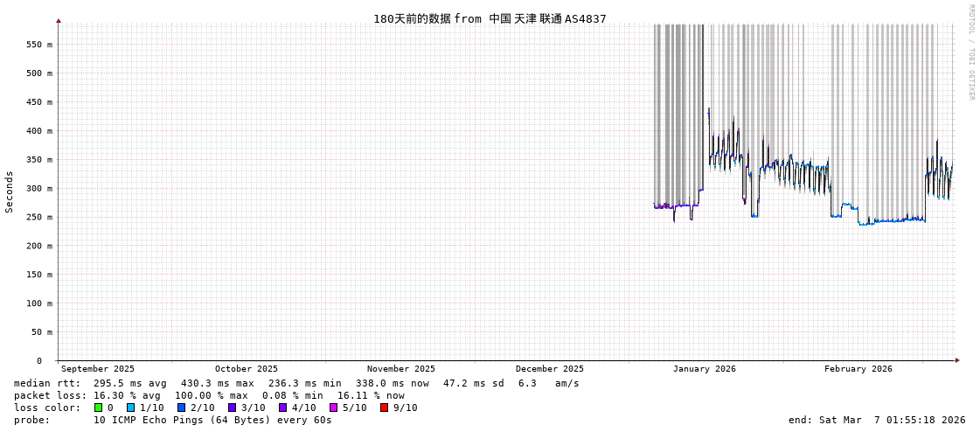Click the RRDTOOL / TOBI OETIKER watermark
Viewport: 980px width, 432px height.
pos(970,52)
